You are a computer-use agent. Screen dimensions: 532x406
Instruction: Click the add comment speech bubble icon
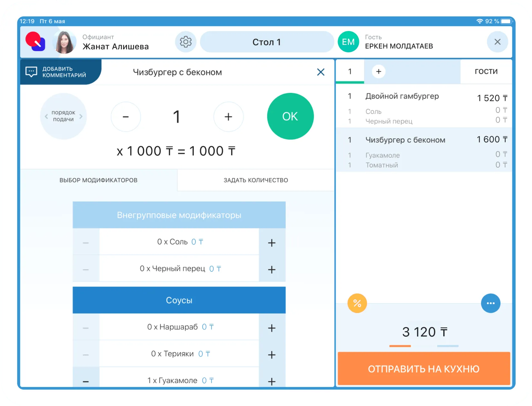coord(31,72)
